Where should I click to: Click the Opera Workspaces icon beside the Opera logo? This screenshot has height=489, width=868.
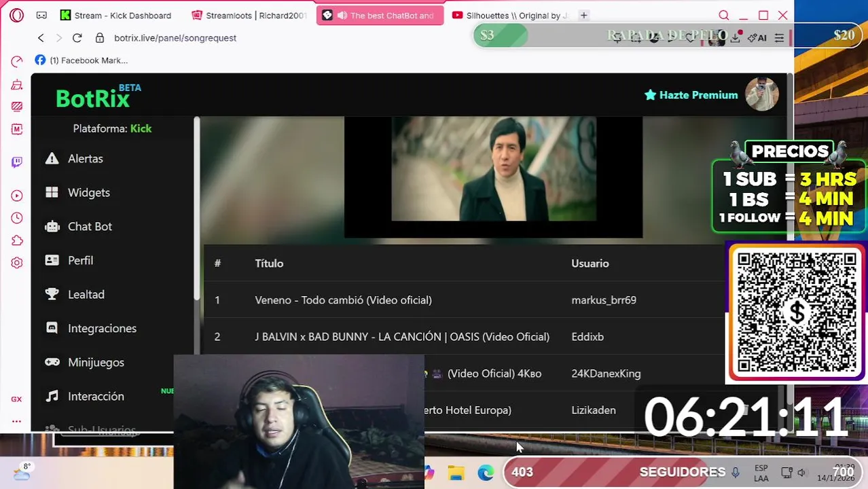tap(41, 15)
